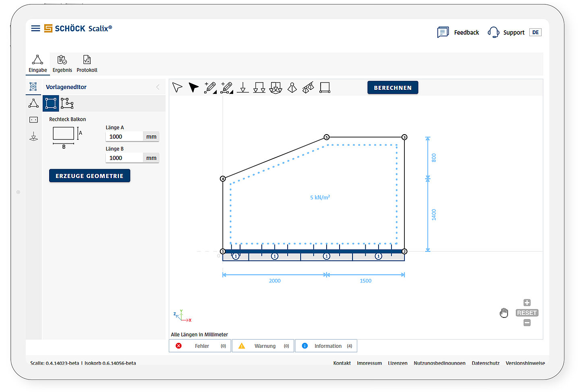Switch to the Ergebnis tab
Viewport: 580px width, 392px height.
(62, 64)
